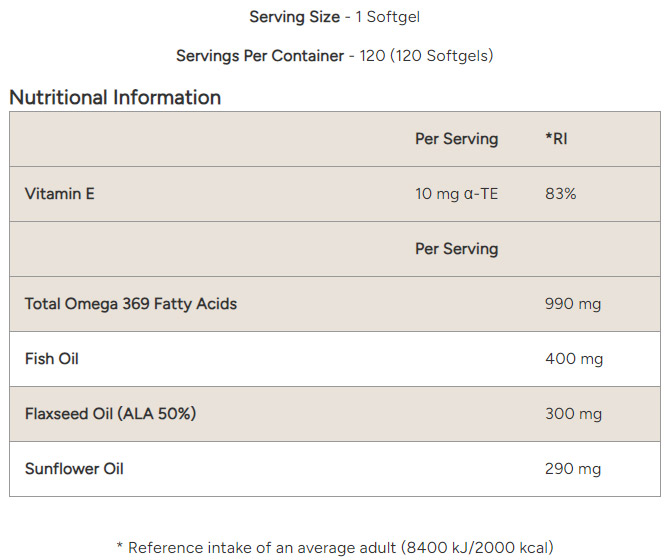Click the Sunflower Oil row label
Screen dimensions: 670x560
pos(74,469)
